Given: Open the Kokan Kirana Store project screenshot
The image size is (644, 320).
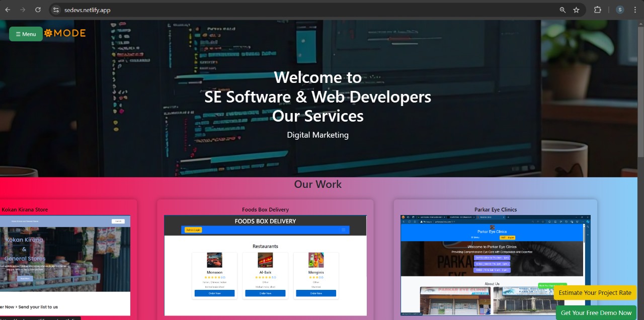Looking at the screenshot, I should [65, 265].
